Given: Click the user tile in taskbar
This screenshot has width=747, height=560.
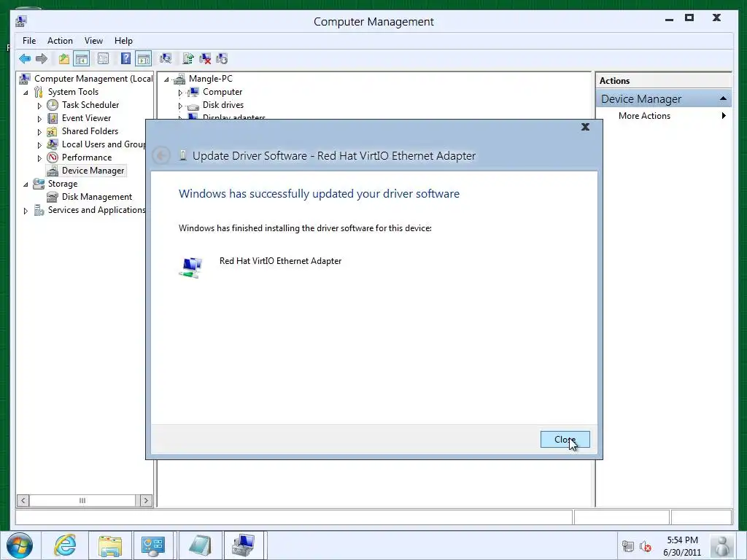Looking at the screenshot, I should coord(721,545).
